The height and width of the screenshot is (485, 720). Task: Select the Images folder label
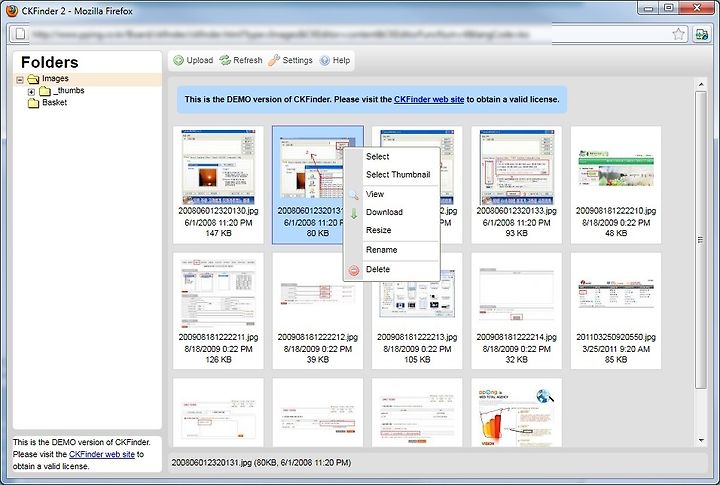(55, 79)
